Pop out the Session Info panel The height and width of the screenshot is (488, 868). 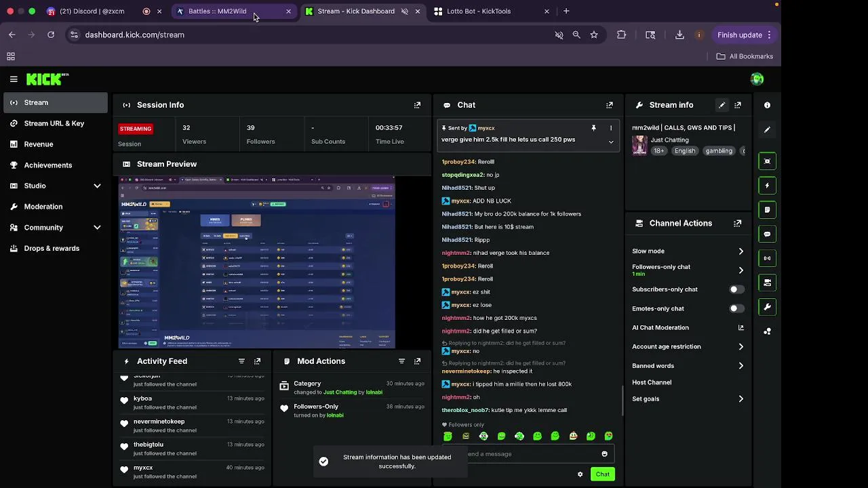tap(417, 105)
